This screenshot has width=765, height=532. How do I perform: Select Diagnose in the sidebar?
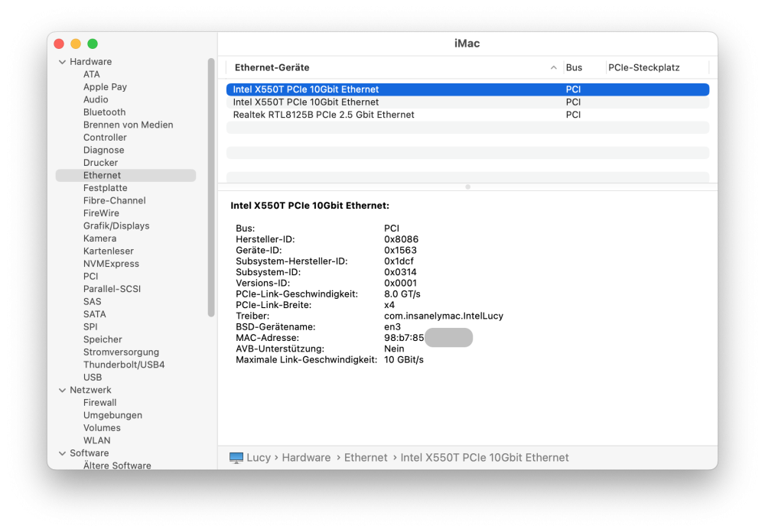click(x=103, y=150)
